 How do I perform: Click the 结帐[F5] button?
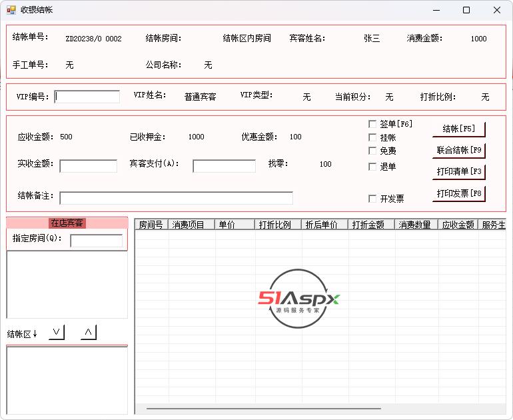(458, 129)
